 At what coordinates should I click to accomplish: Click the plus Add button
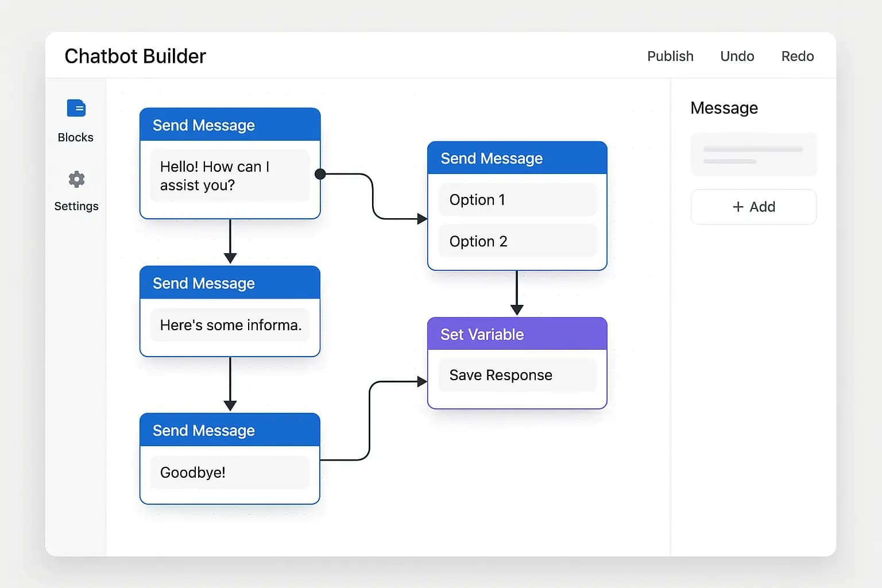click(x=753, y=207)
